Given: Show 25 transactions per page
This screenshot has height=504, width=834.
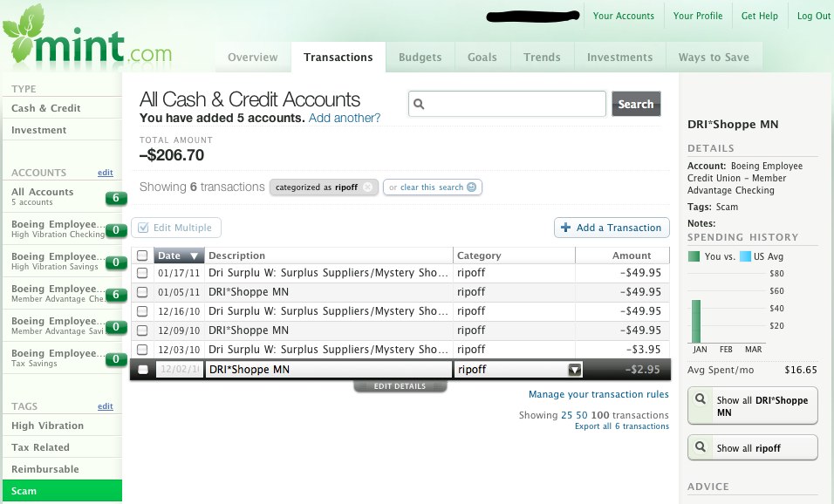Looking at the screenshot, I should (566, 415).
